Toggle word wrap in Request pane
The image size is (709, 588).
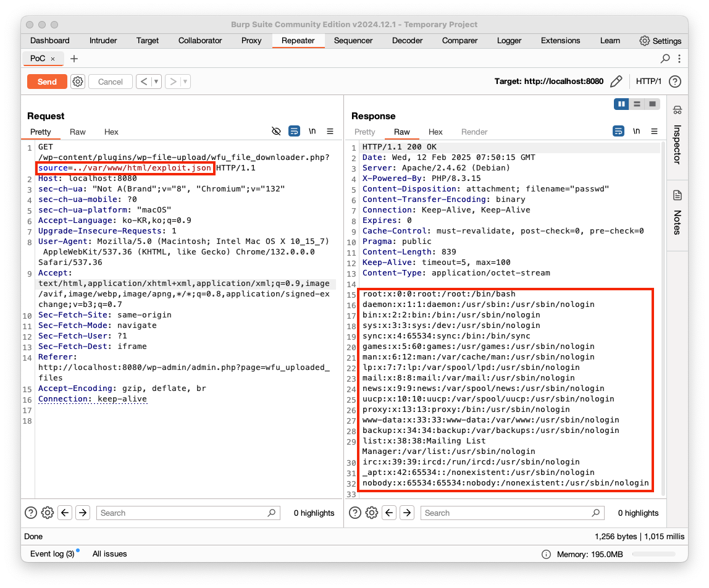coord(294,131)
